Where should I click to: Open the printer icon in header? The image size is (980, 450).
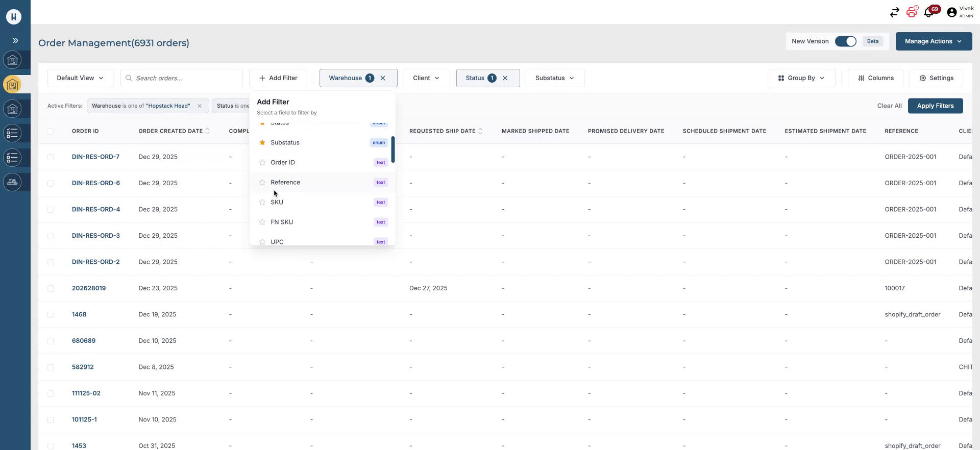pos(912,13)
